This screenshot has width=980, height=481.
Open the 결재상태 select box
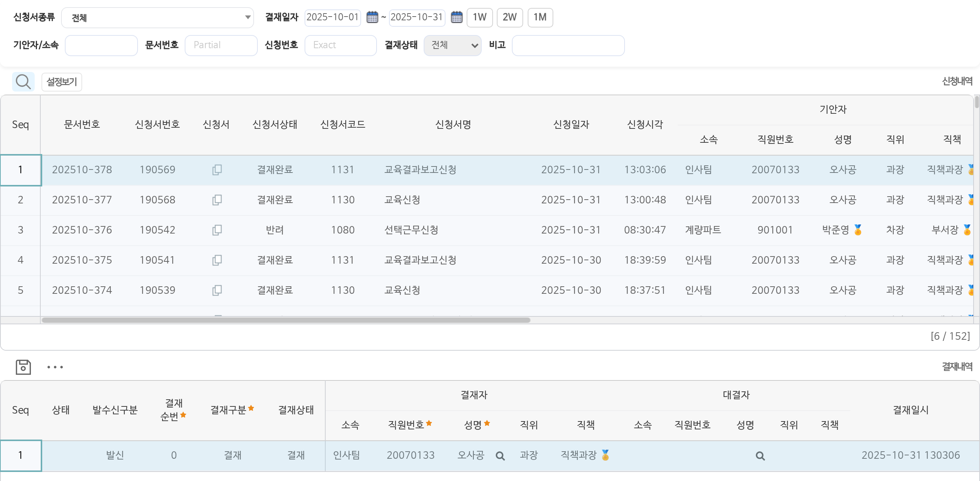tap(452, 45)
